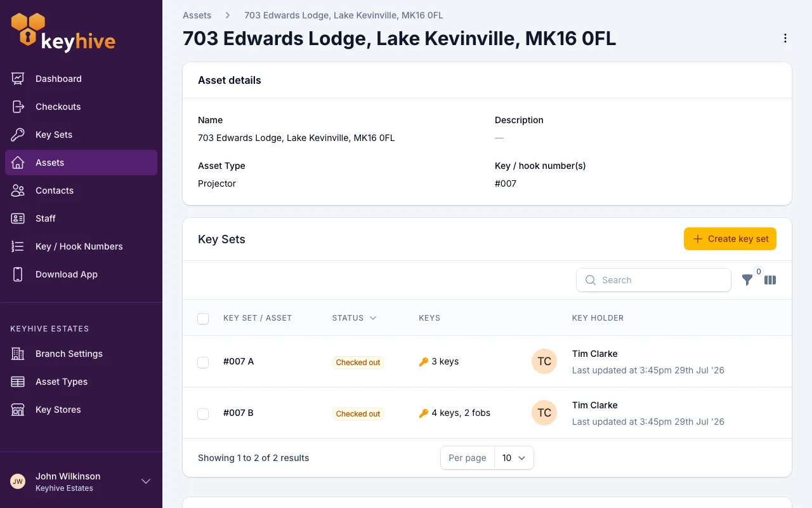Open Download App page
The width and height of the screenshot is (812, 508).
coord(81,274)
